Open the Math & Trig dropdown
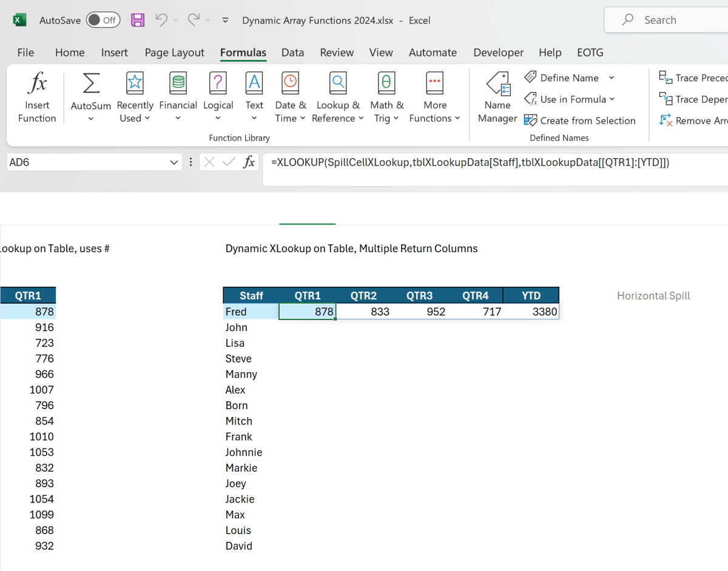This screenshot has height=571, width=728. pyautogui.click(x=386, y=97)
